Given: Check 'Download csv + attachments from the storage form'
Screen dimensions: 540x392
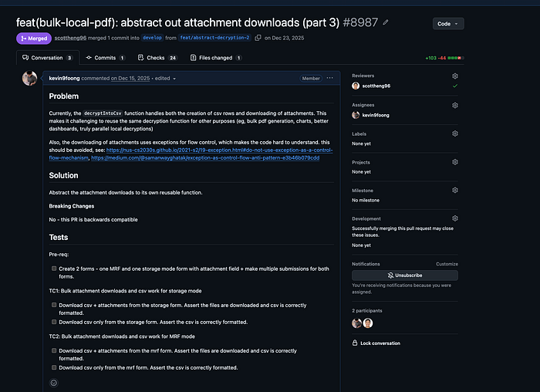Looking at the screenshot, I should (x=54, y=305).
